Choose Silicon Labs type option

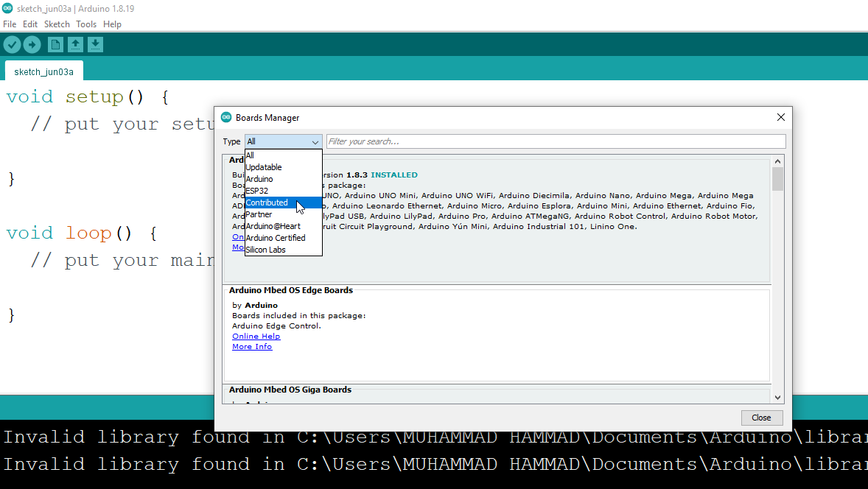coord(266,250)
